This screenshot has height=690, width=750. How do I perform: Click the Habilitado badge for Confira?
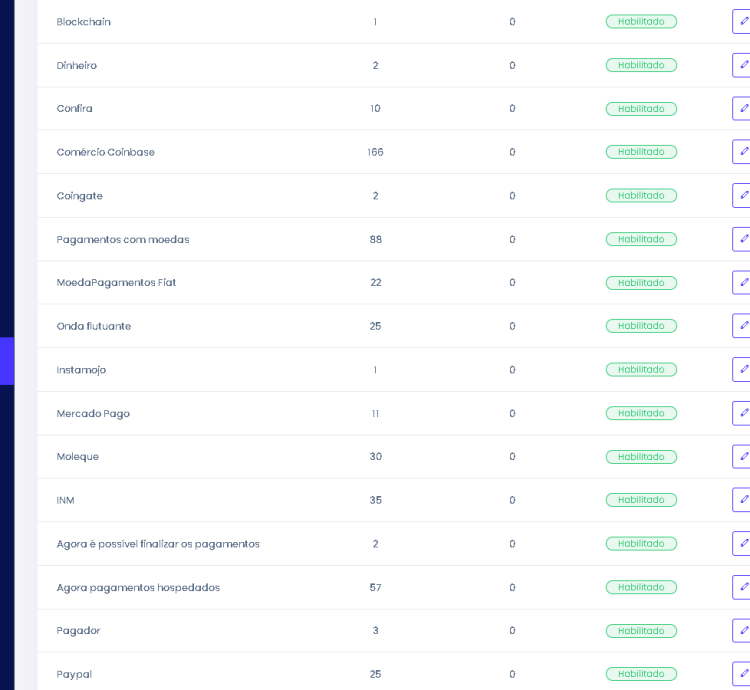tap(641, 109)
